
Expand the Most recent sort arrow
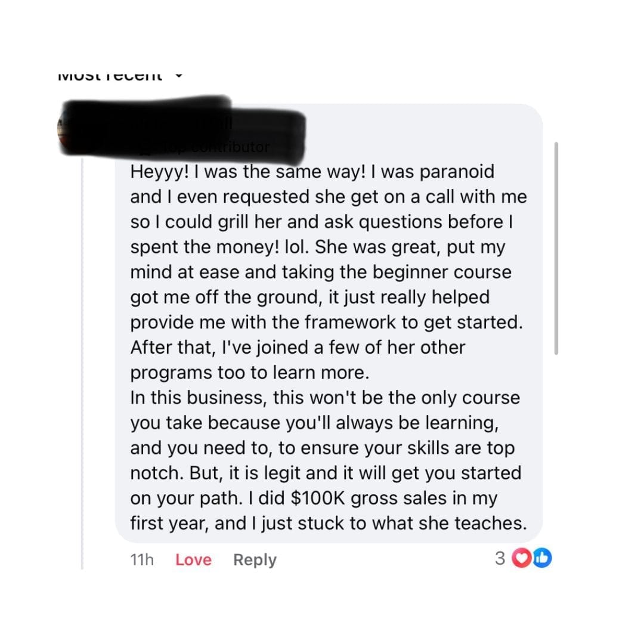coord(178,76)
